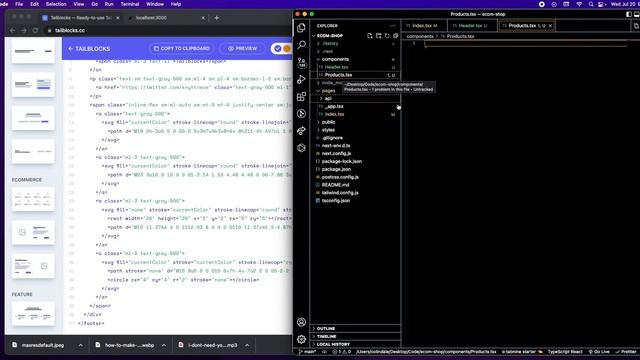Screen dimensions: 640x360
Task: Close the Tailblocks browser tab
Action: [x=118, y=18]
